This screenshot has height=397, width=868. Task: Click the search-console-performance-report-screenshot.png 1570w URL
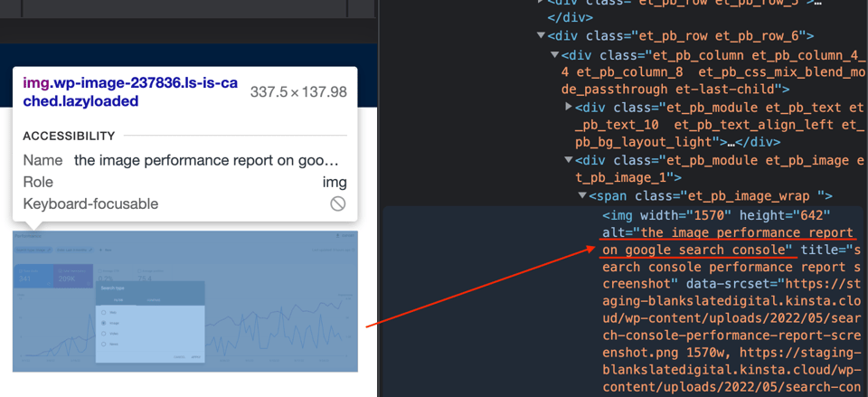pos(731,318)
